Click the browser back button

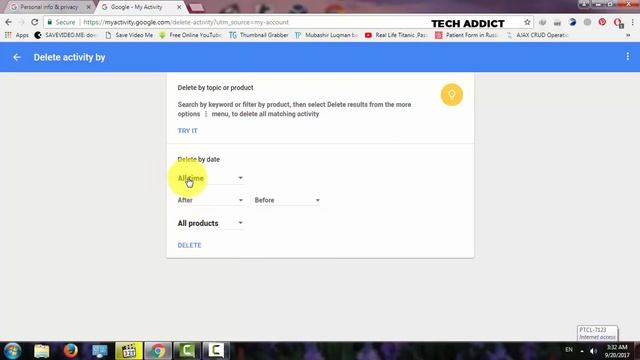(x=9, y=22)
